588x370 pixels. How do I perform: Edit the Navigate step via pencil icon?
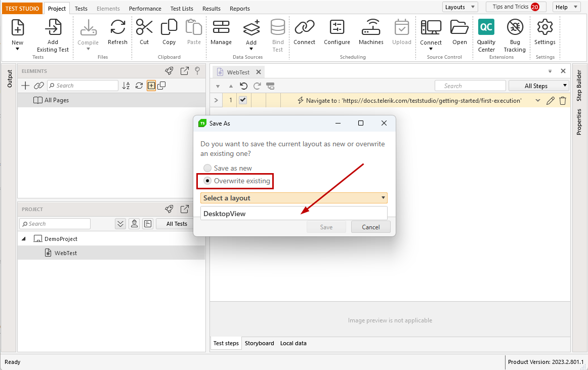(x=550, y=101)
